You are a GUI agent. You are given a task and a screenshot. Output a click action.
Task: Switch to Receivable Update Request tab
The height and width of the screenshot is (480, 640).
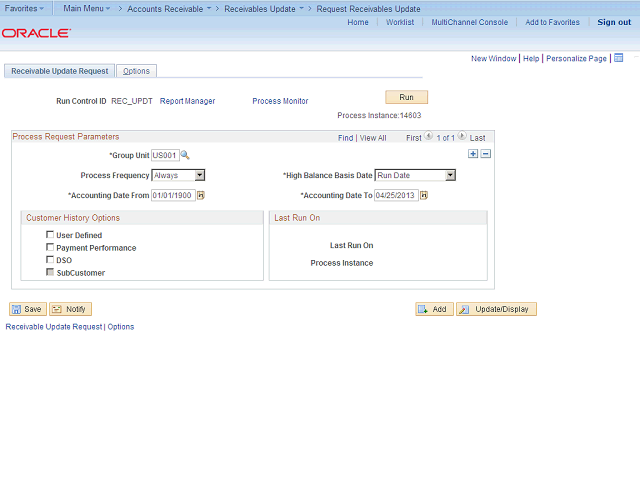click(60, 71)
